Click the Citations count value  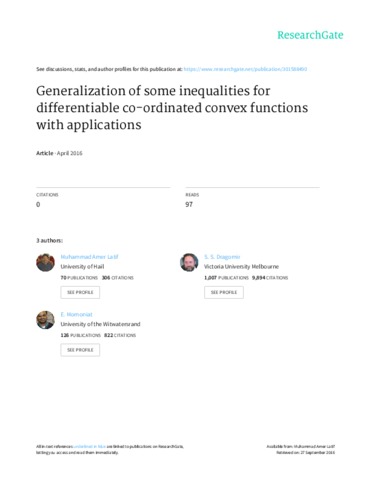[x=38, y=204]
